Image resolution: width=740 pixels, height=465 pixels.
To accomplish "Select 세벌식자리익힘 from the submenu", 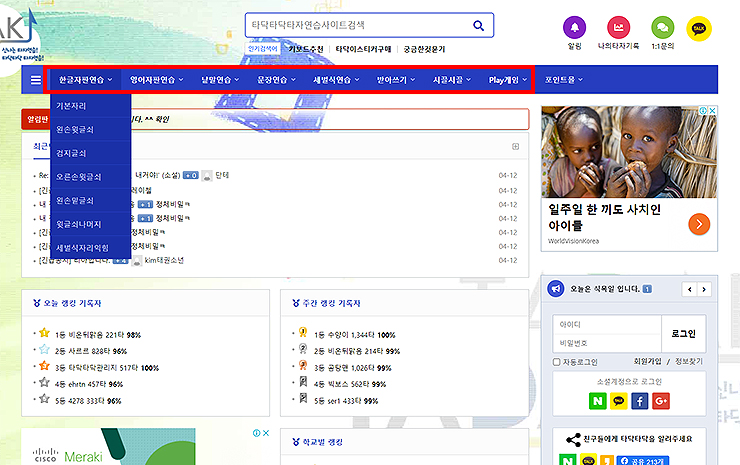I will tap(91, 247).
